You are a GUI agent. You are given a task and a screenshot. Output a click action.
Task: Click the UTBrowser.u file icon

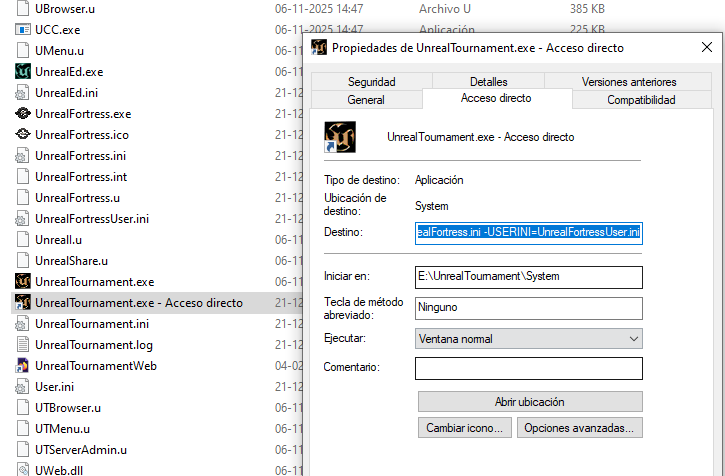[23, 408]
